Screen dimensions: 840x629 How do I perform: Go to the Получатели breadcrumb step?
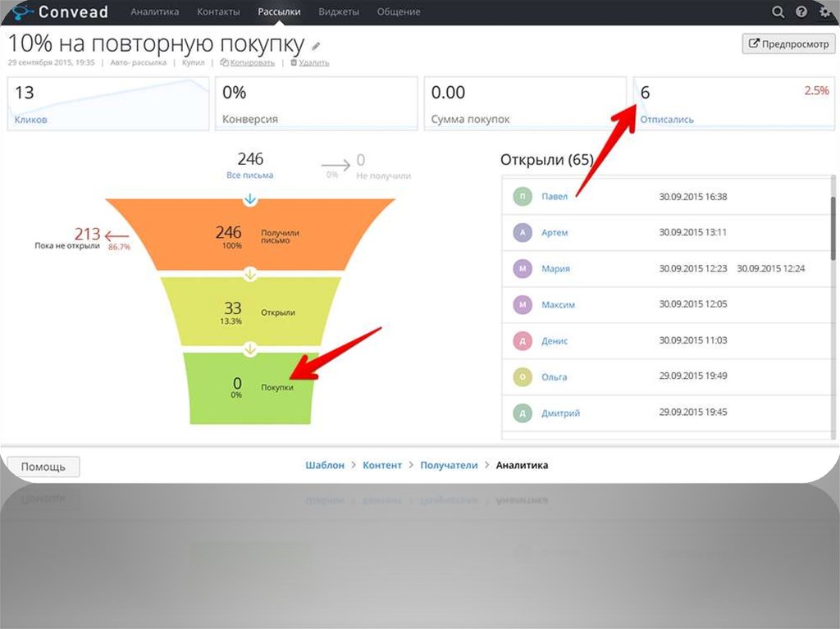[x=449, y=465]
